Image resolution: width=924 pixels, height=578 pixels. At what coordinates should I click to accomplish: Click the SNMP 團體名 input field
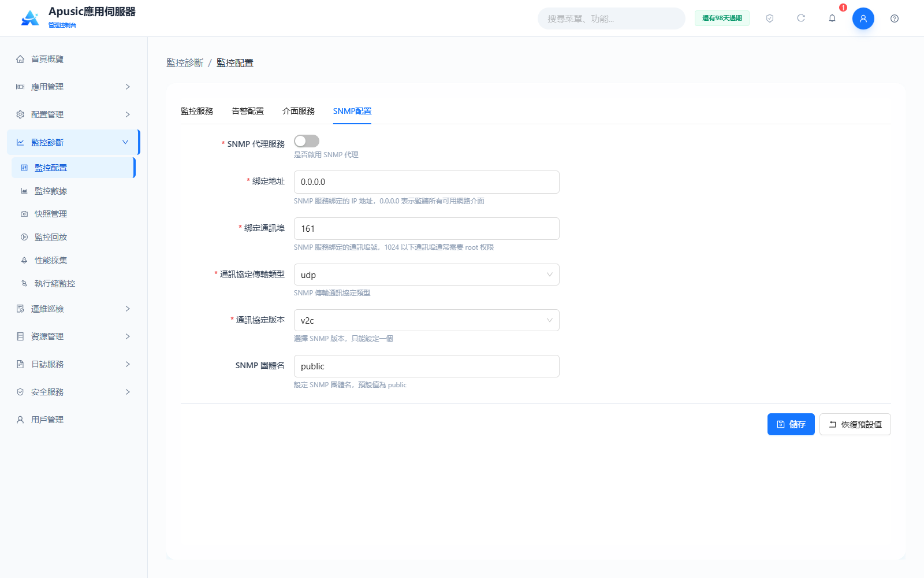coord(426,366)
